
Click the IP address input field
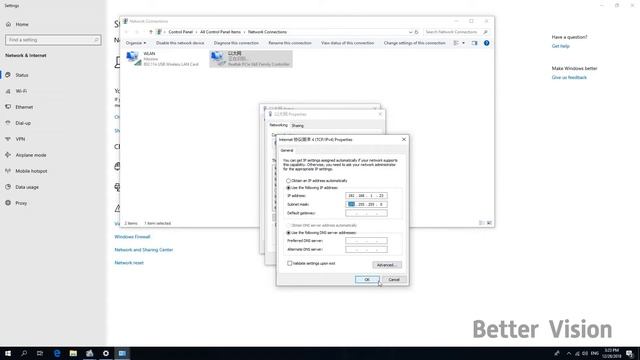click(366, 196)
